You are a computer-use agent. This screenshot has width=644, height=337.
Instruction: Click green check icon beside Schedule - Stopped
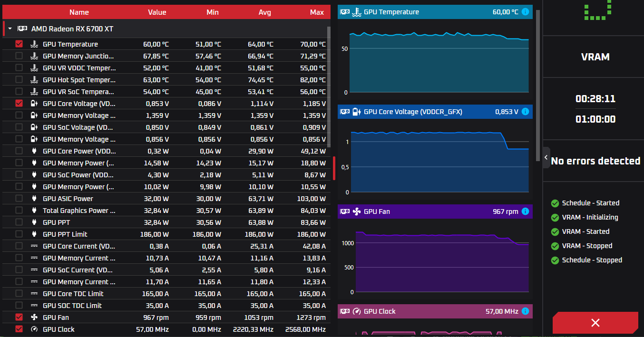coord(555,260)
